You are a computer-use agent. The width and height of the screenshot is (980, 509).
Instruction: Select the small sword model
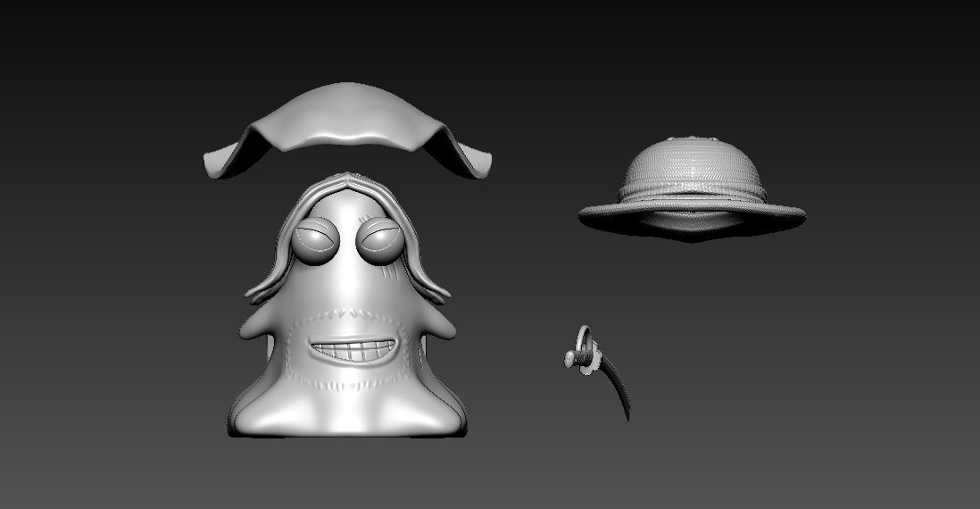click(x=596, y=372)
